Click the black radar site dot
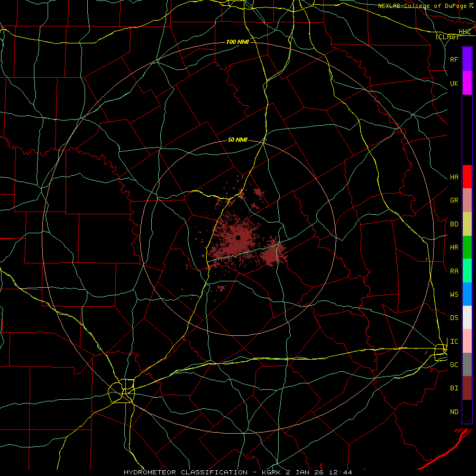The image size is (476, 476). pos(238,237)
